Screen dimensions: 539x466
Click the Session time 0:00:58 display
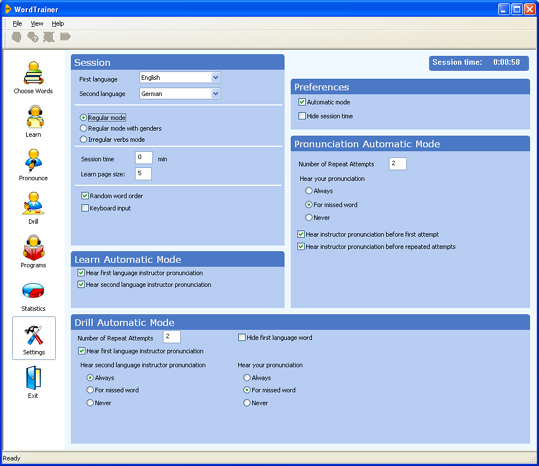(x=479, y=63)
